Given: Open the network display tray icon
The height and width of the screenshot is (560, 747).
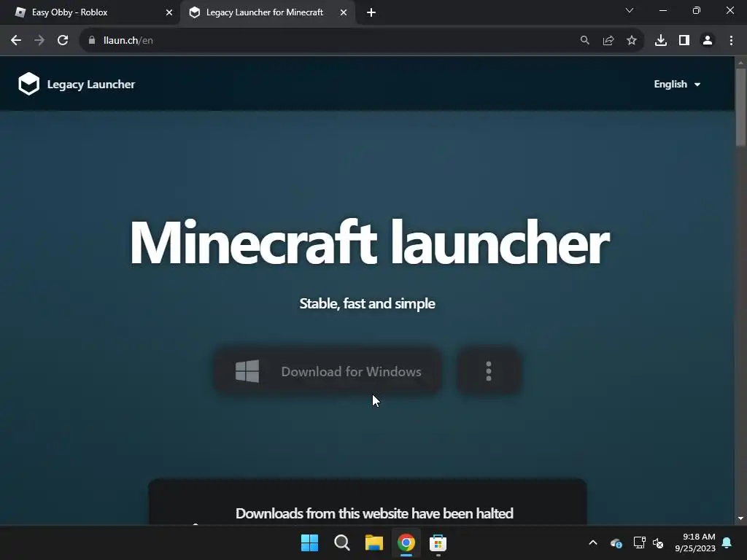Looking at the screenshot, I should point(639,542).
